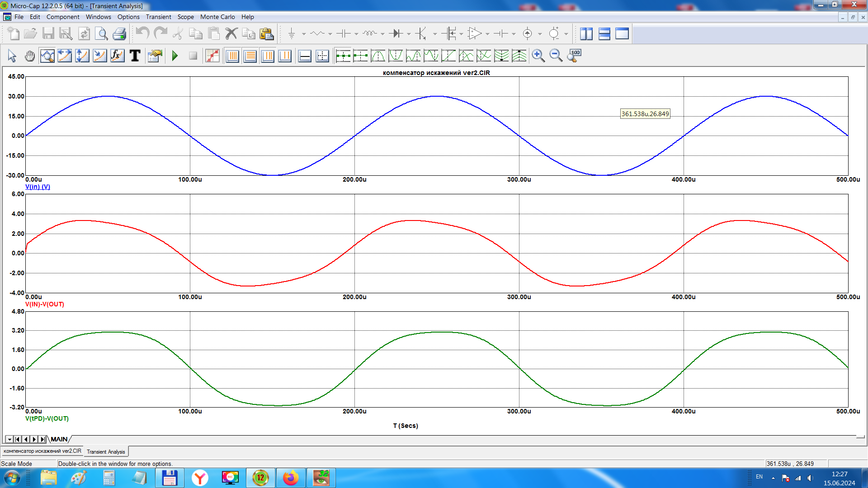Image resolution: width=868 pixels, height=488 pixels.
Task: Open Firefox from the taskbar
Action: 291,478
